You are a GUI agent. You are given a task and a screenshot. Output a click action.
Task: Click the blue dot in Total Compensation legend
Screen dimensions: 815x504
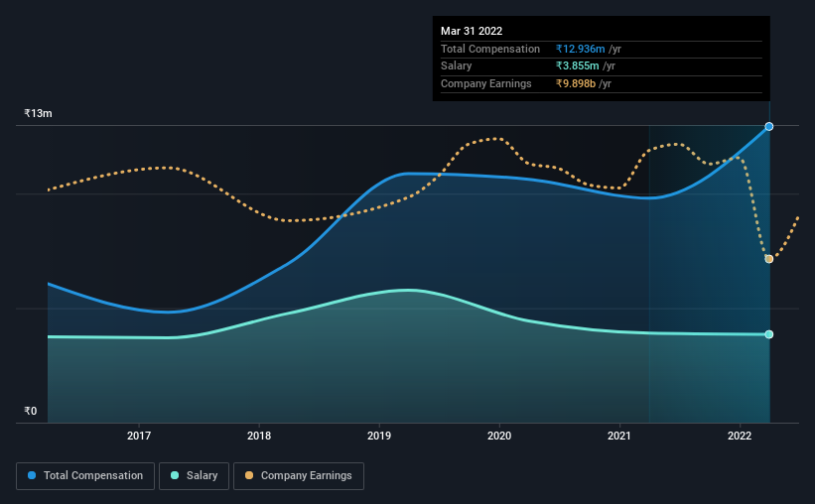(32, 475)
